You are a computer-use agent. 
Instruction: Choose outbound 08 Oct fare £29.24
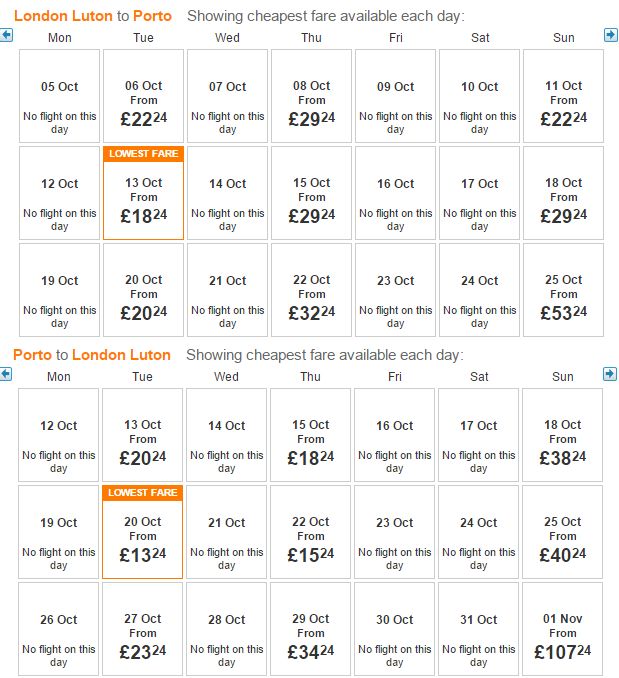(x=311, y=96)
